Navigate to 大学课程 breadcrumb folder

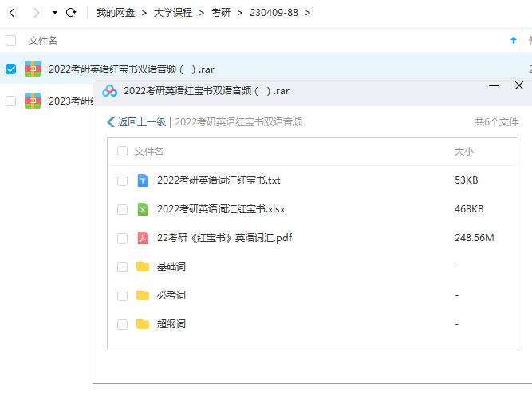173,13
